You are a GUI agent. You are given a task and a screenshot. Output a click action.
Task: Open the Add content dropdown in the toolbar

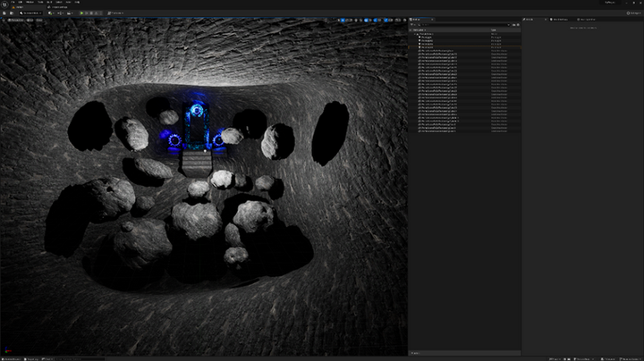click(x=51, y=13)
